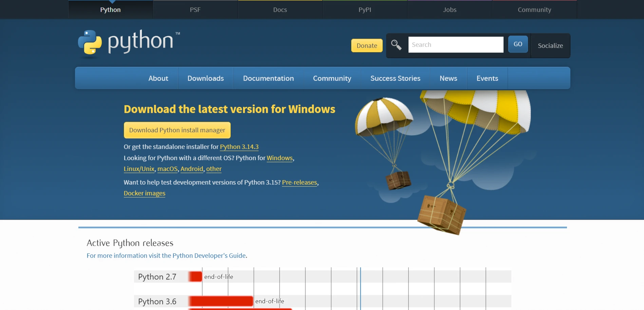Switch to the PyPI top tab

(365, 9)
